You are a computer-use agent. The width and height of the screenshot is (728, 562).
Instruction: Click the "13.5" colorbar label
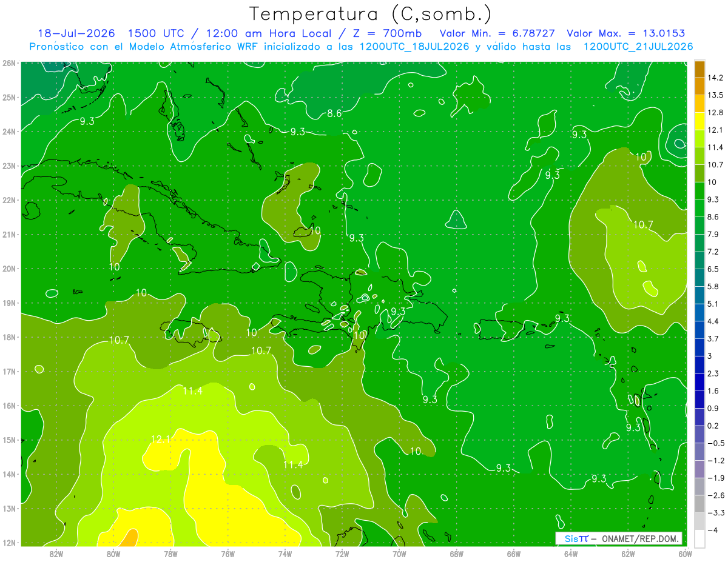[716, 95]
